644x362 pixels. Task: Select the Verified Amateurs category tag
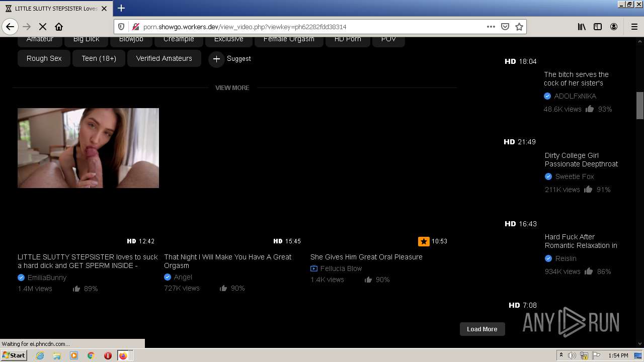pyautogui.click(x=164, y=58)
